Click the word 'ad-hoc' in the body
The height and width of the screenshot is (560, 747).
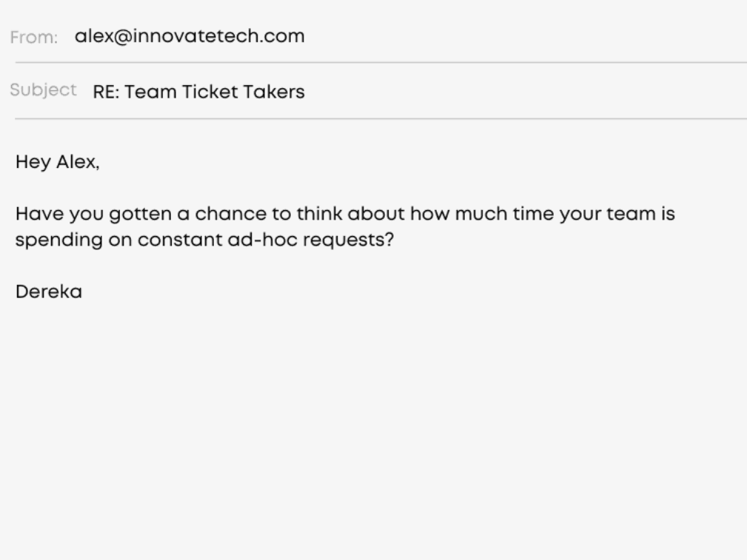[263, 240]
